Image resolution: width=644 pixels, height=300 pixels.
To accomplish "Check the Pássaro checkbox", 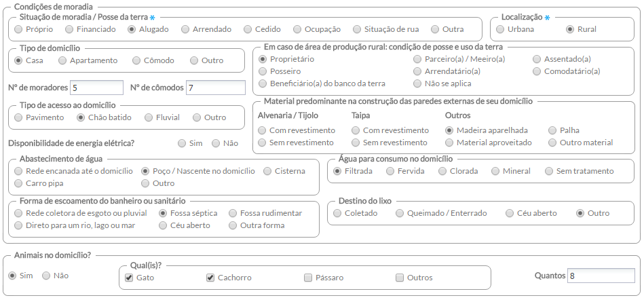I will pyautogui.click(x=308, y=278).
